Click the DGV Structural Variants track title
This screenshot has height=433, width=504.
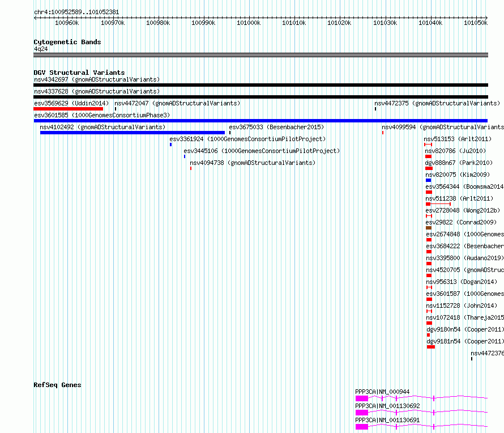click(79, 73)
